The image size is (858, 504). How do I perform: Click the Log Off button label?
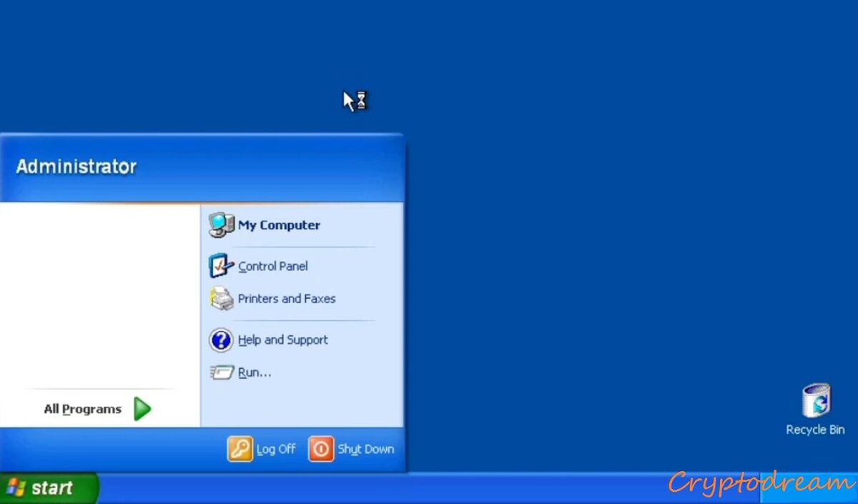point(276,449)
